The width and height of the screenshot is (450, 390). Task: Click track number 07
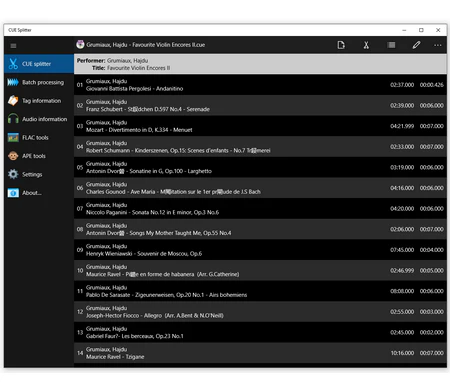coord(80,209)
